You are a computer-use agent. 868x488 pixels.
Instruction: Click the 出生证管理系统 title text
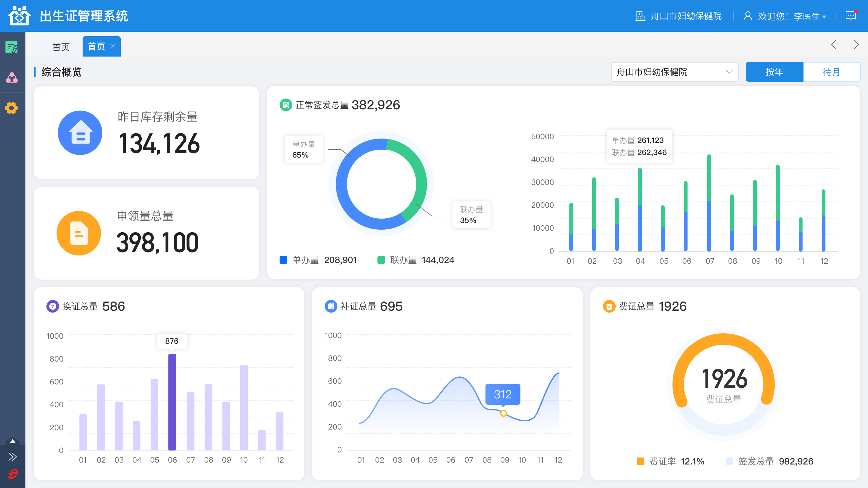click(x=84, y=16)
